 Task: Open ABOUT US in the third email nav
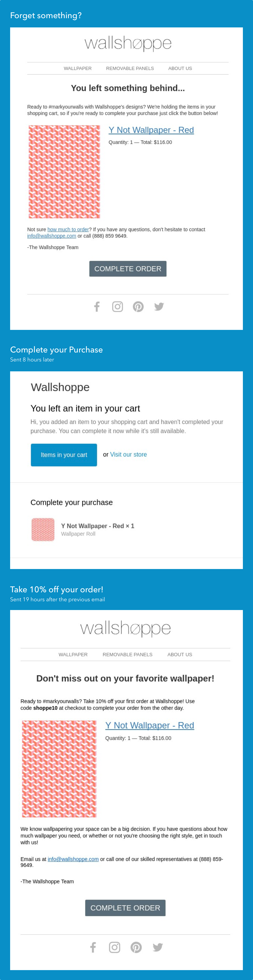click(180, 654)
